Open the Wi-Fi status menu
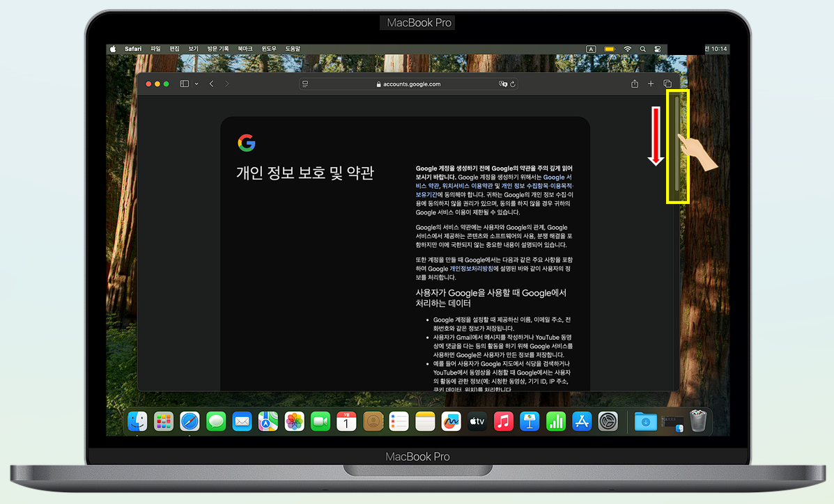Screen dimensions: 834x504 tap(628, 49)
